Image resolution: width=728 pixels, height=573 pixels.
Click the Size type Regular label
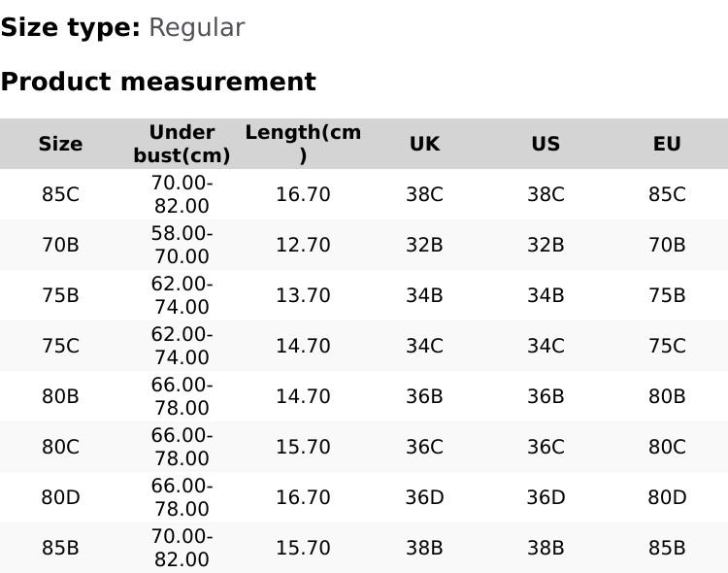[x=122, y=27]
